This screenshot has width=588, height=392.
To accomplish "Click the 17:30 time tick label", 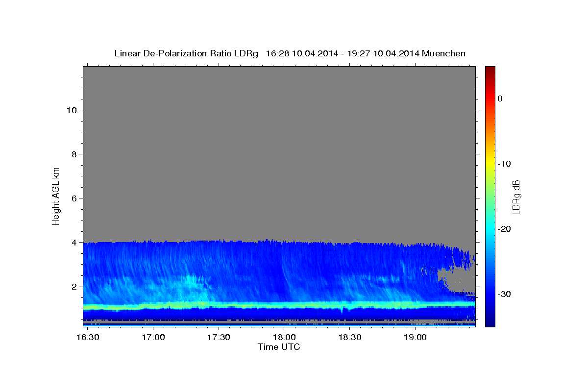I will (x=219, y=338).
